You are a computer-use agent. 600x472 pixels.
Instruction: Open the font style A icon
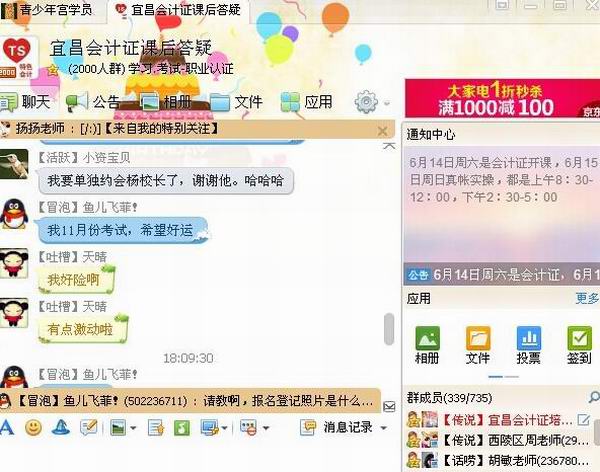7,428
